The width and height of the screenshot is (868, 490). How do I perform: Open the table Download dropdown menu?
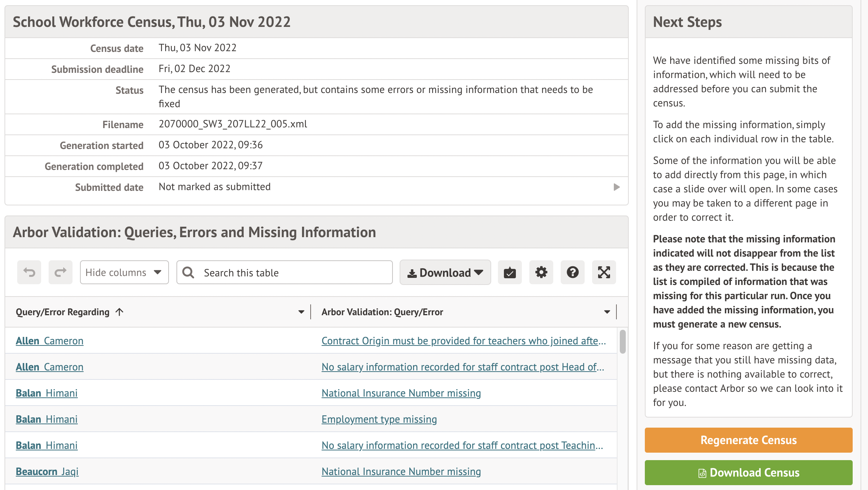pos(445,272)
